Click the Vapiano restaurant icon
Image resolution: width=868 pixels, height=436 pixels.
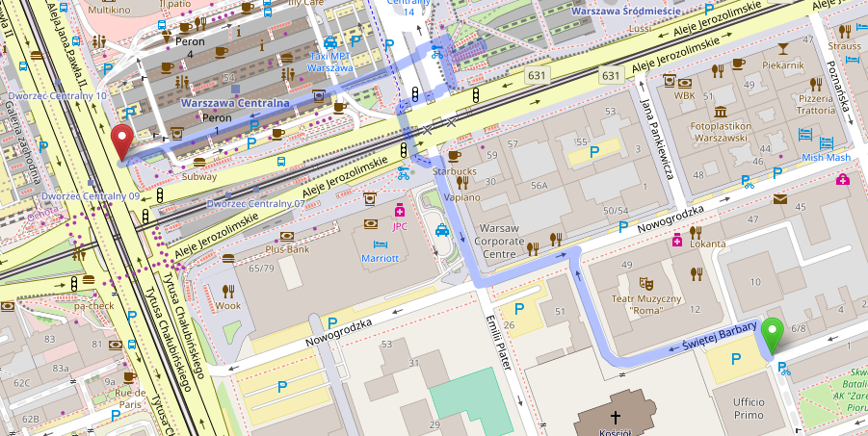[461, 183]
